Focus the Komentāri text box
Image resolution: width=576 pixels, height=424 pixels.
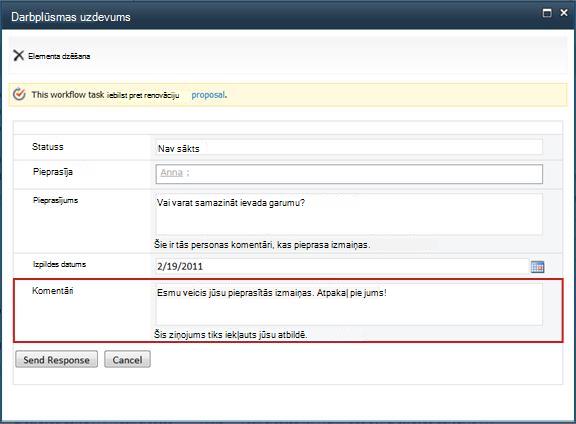349,304
